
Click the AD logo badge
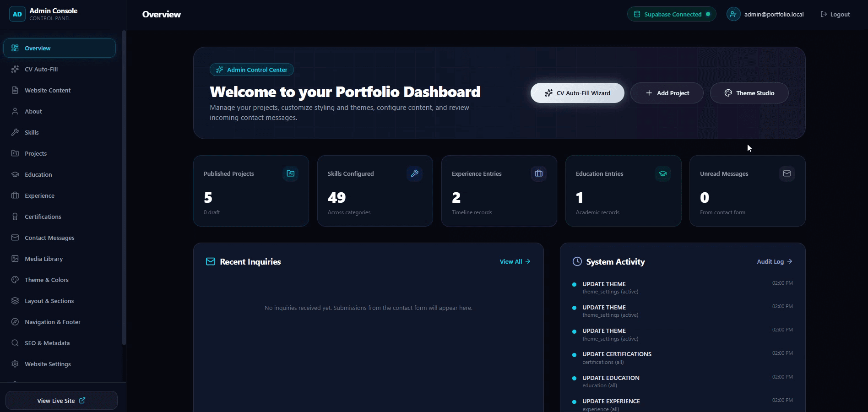click(17, 14)
